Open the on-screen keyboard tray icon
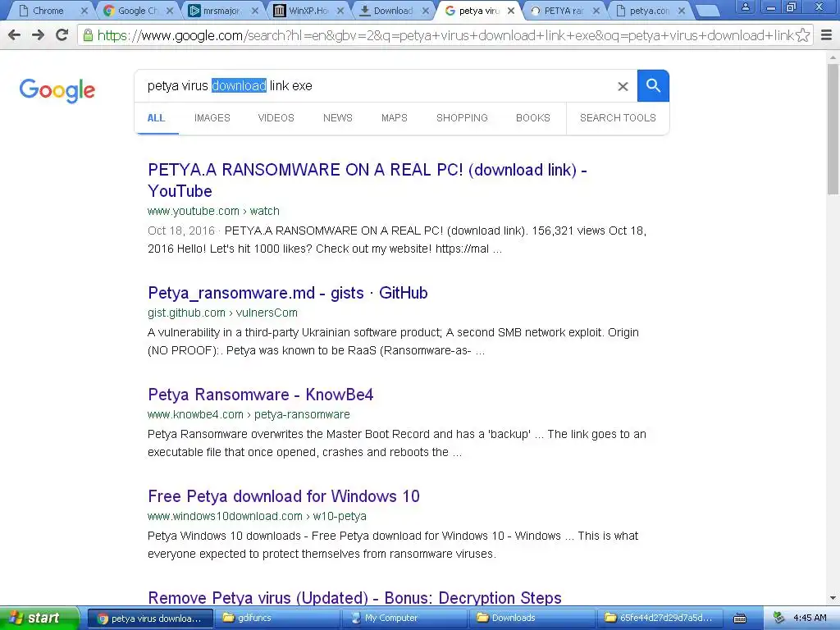Viewport: 840px width, 630px height. (740, 619)
